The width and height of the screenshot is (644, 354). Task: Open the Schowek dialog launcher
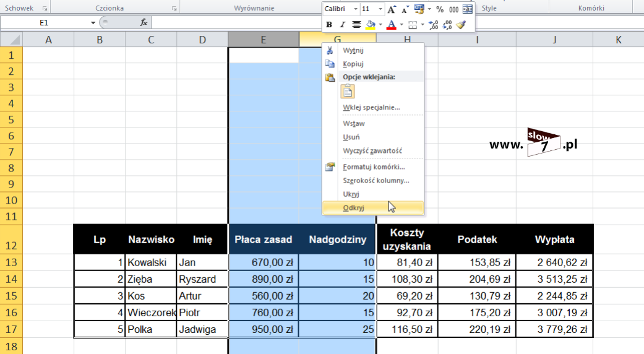[45, 8]
